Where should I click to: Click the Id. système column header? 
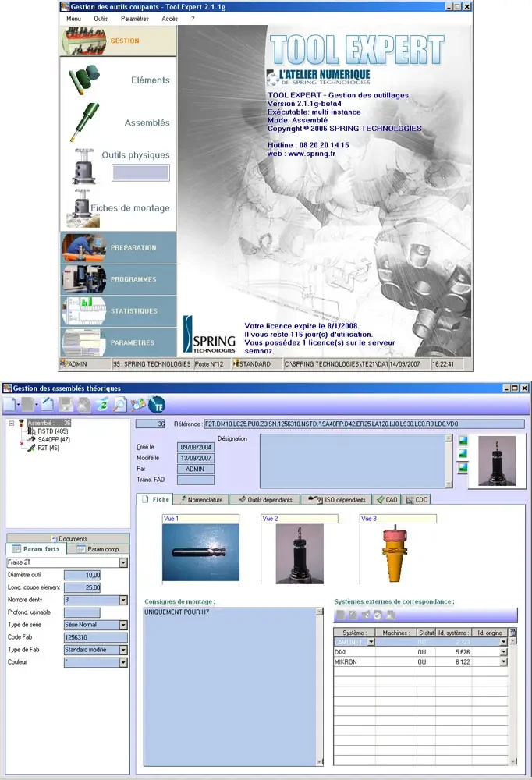click(453, 633)
